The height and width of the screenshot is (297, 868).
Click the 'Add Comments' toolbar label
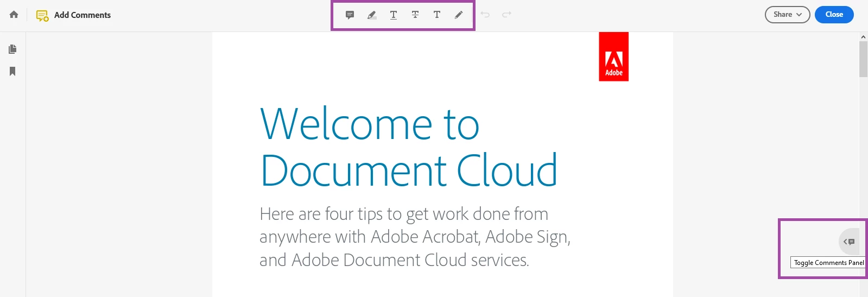coord(83,15)
